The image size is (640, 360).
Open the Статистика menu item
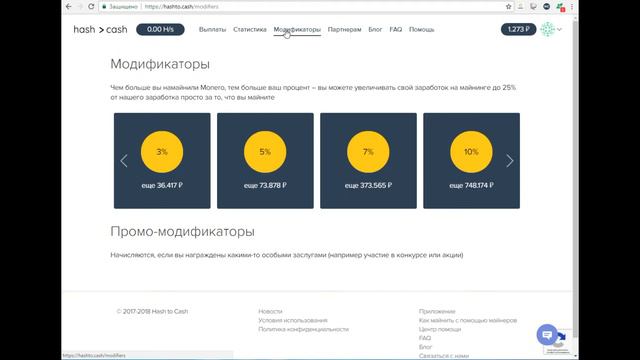point(250,29)
